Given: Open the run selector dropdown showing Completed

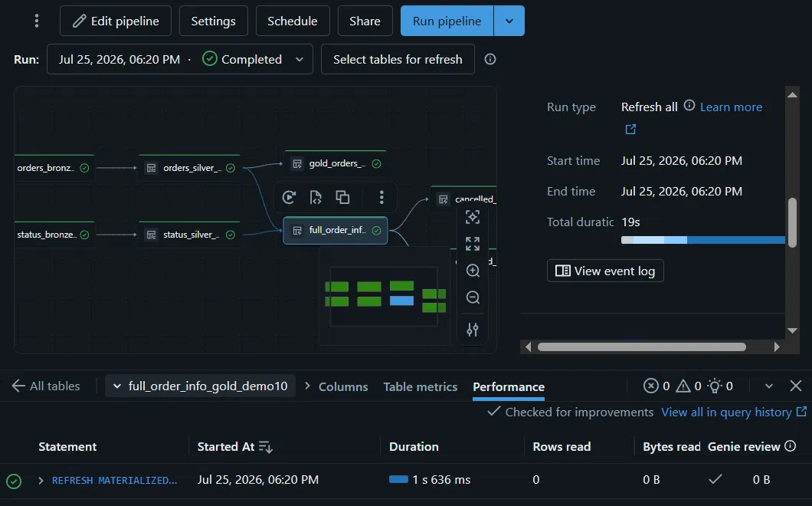Looking at the screenshot, I should coord(180,59).
